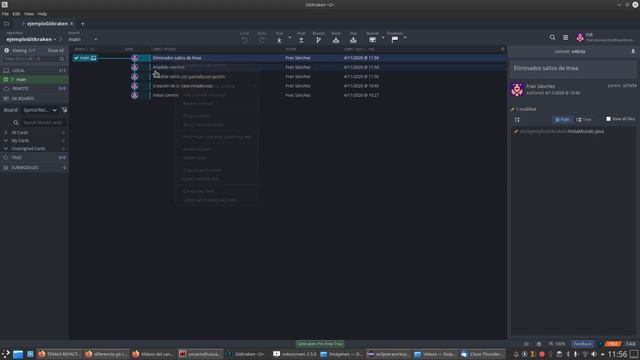
Task: Open the Pull options dropdown arrow
Action: [x=290, y=38]
